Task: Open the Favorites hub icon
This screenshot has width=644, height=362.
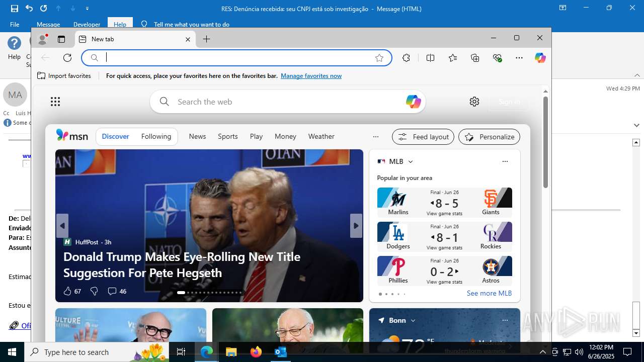Action: click(453, 58)
